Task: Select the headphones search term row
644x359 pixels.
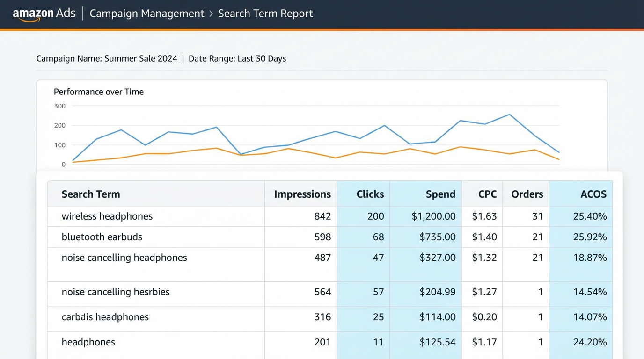Action: click(x=88, y=342)
